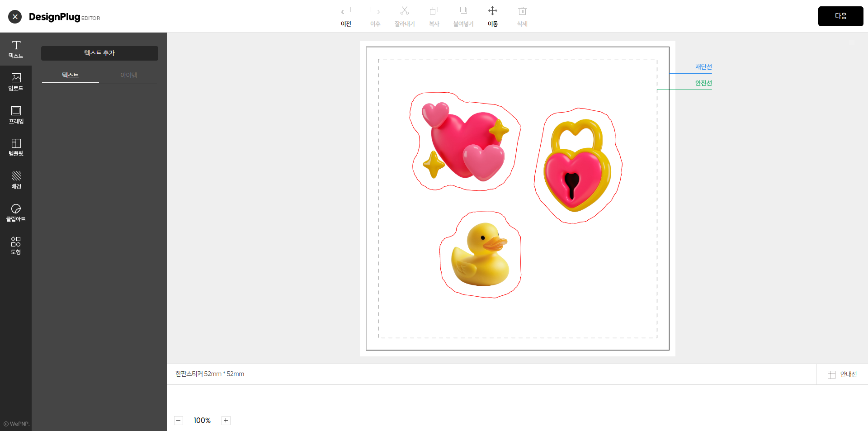Switch to the 텍스트 tab in panel
This screenshot has width=868, height=431.
tap(70, 75)
